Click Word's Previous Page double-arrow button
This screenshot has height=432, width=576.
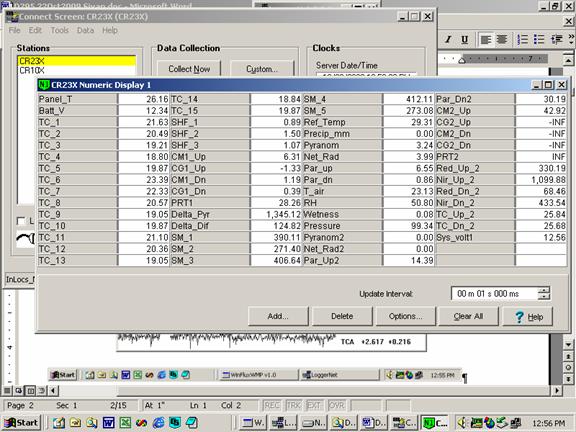pyautogui.click(x=568, y=356)
